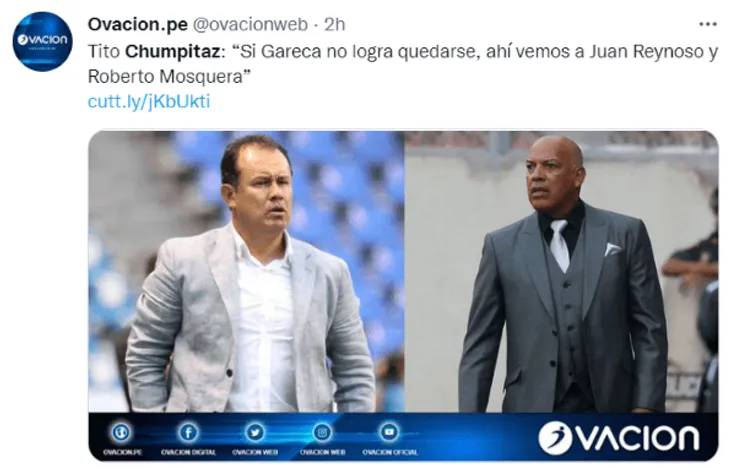Image resolution: width=736 pixels, height=469 pixels.
Task: Select the OVACION WEB label below the Instagram icon
Action: click(x=322, y=453)
